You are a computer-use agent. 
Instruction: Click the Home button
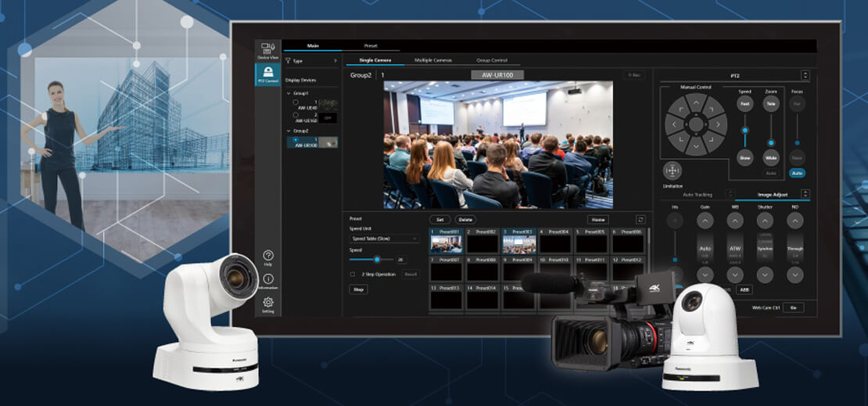pyautogui.click(x=598, y=219)
